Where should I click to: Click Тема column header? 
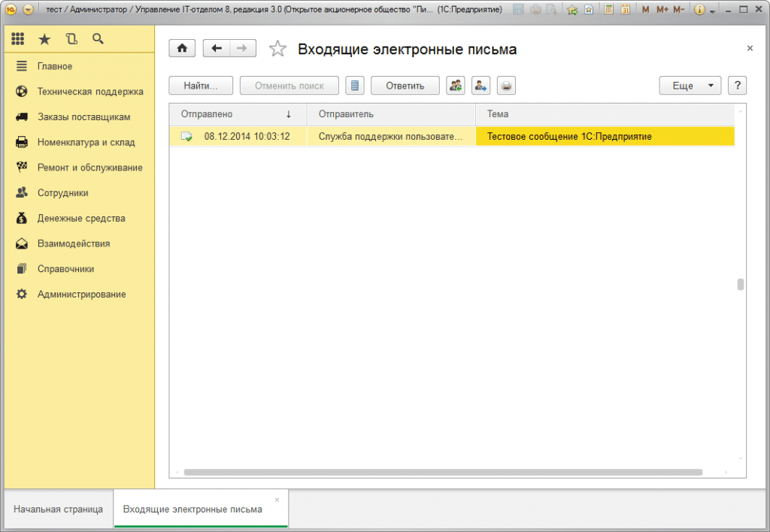pyautogui.click(x=605, y=114)
